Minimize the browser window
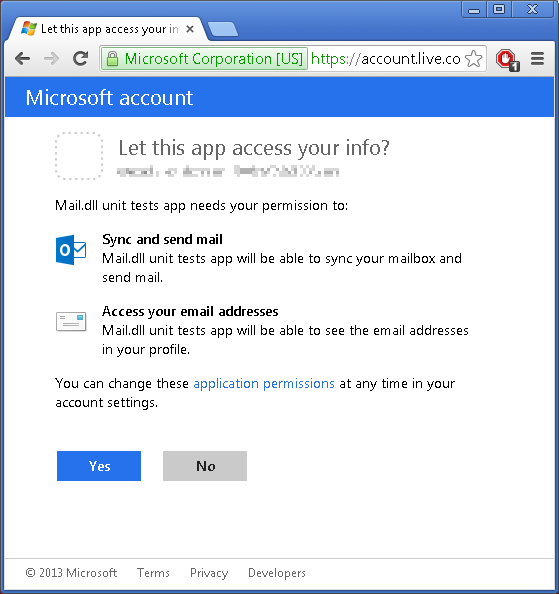The height and width of the screenshot is (594, 559). pyautogui.click(x=474, y=9)
